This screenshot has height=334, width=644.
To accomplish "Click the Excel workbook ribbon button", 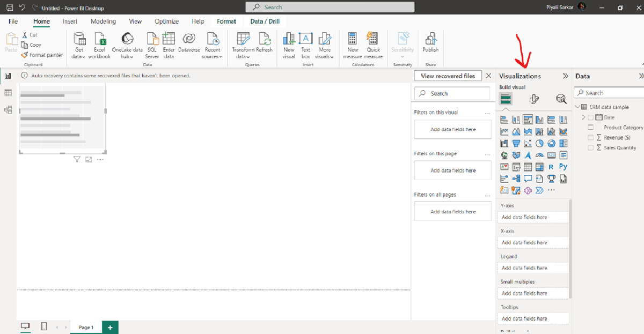I will tap(99, 46).
